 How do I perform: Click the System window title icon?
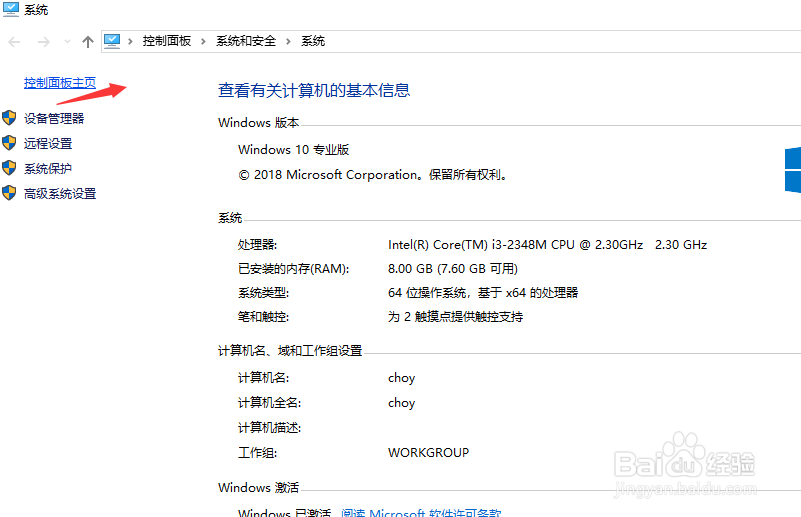click(10, 9)
